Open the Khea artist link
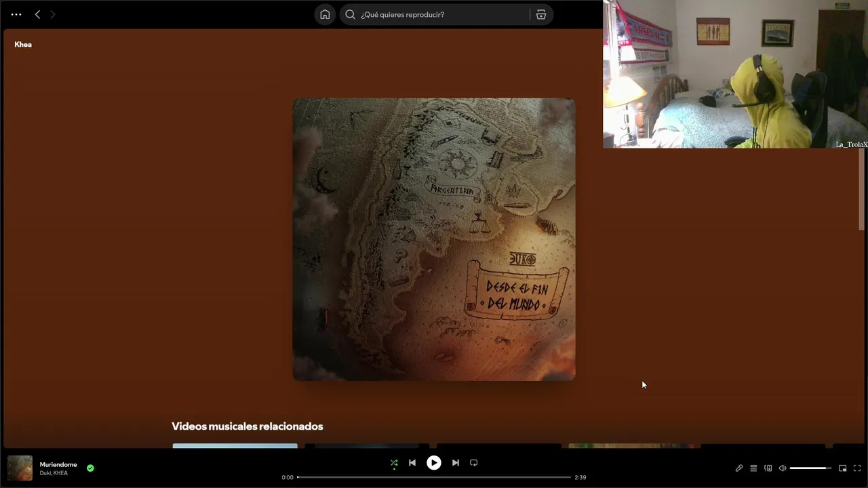 pyautogui.click(x=23, y=44)
